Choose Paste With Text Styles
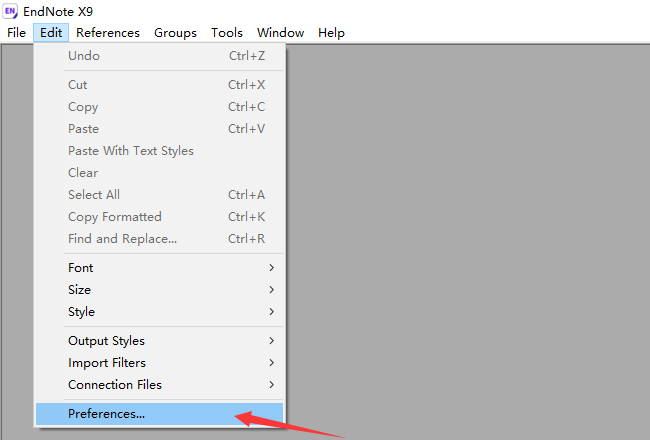 point(131,151)
